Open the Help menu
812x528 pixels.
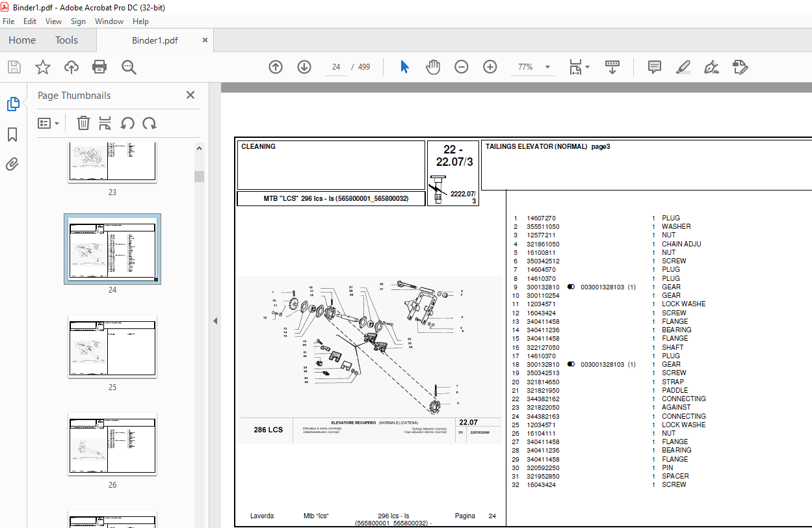pos(140,21)
